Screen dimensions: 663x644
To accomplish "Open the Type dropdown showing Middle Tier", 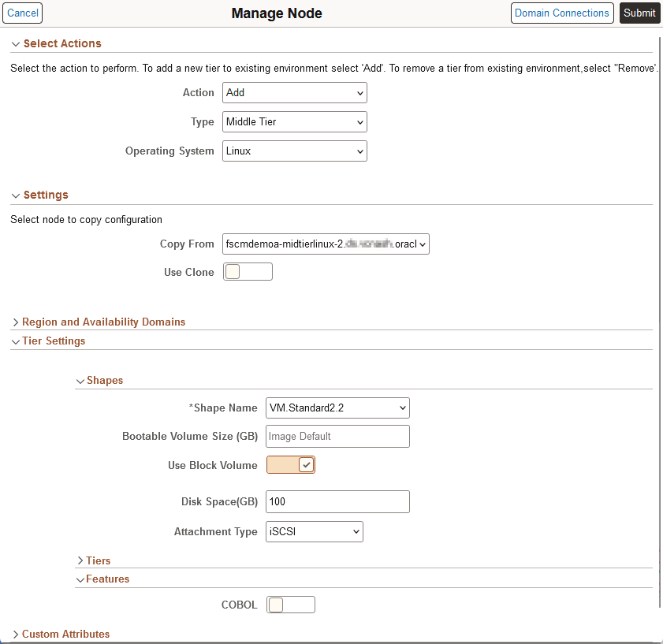I will click(294, 121).
